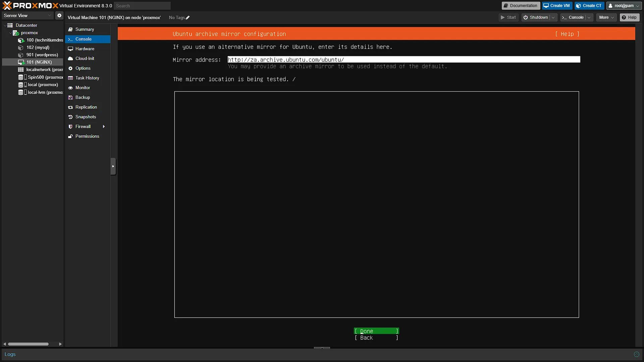Click the Documentation button

[521, 6]
